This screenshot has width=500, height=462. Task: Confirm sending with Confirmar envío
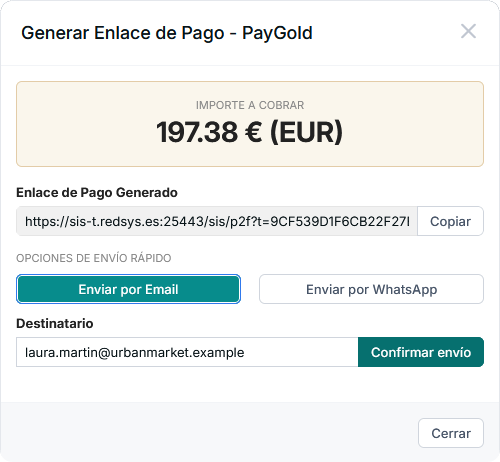coord(421,352)
